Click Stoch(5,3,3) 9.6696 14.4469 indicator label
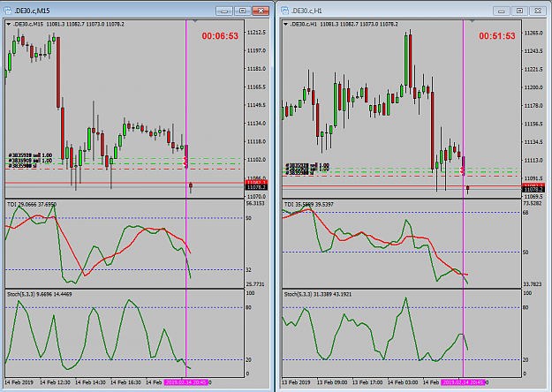 click(x=40, y=294)
